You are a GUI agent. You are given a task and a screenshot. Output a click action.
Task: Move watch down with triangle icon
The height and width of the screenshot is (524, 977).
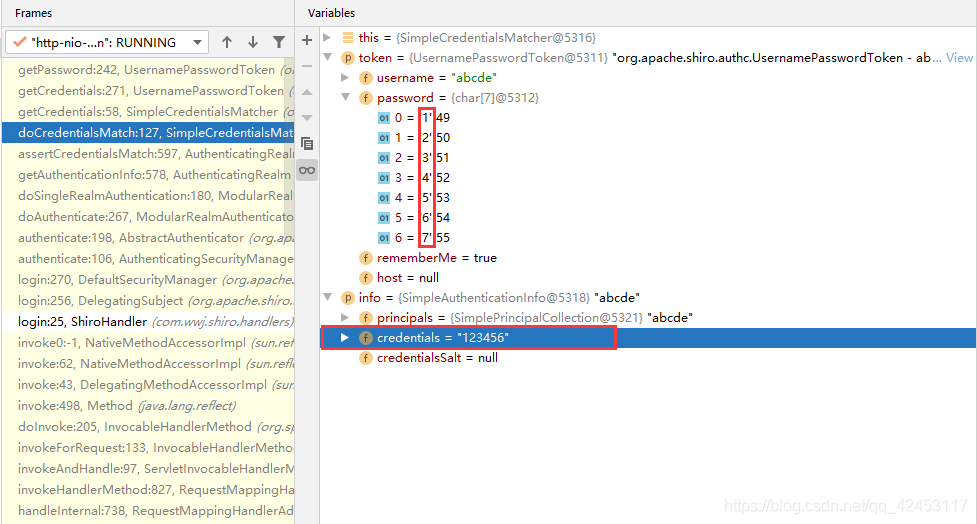tap(307, 118)
